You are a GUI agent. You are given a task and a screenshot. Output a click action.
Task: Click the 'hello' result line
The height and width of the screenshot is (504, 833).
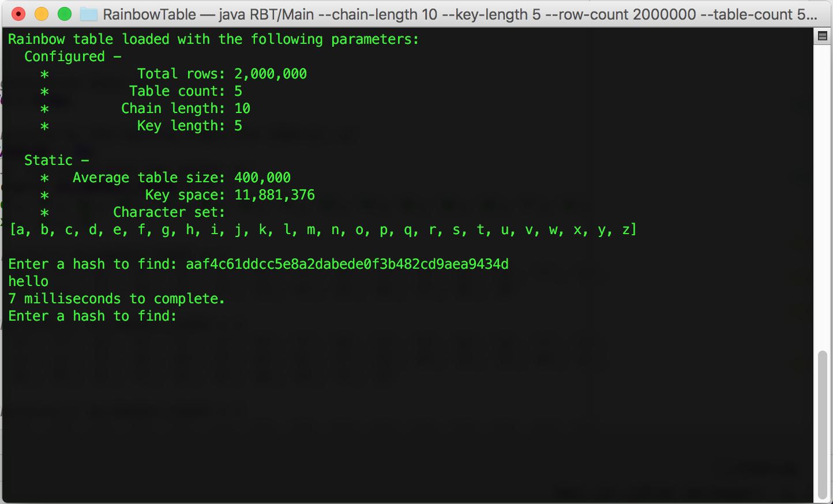(28, 281)
